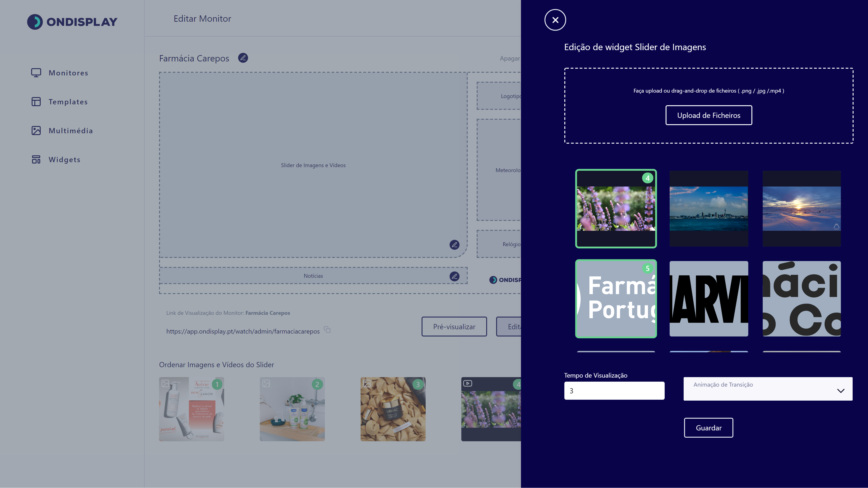
Task: Go to Templates section
Action: (x=68, y=102)
